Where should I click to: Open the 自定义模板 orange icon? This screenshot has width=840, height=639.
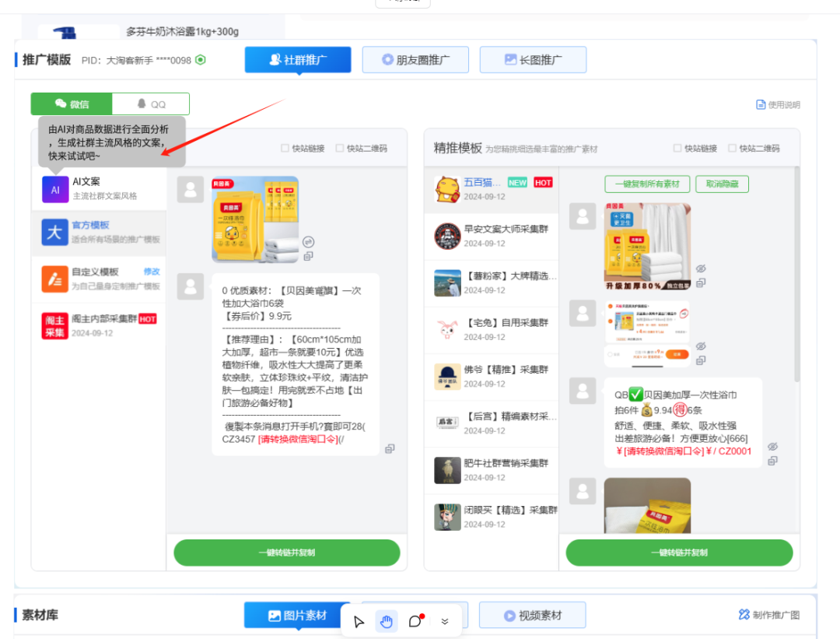pos(54,279)
